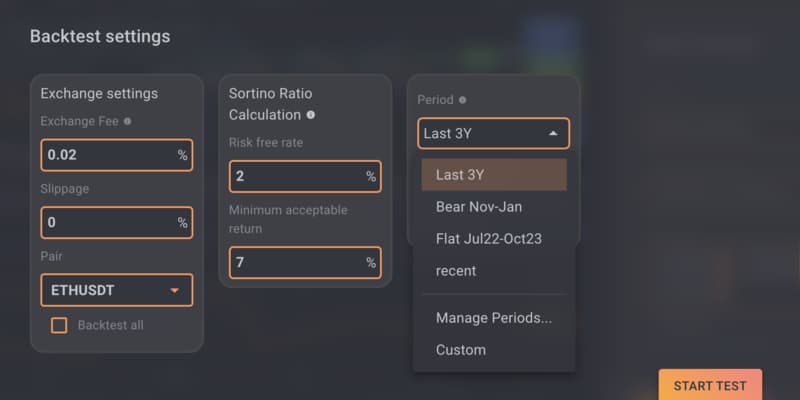The image size is (800, 400).
Task: Click the START TEST button
Action: tap(710, 385)
